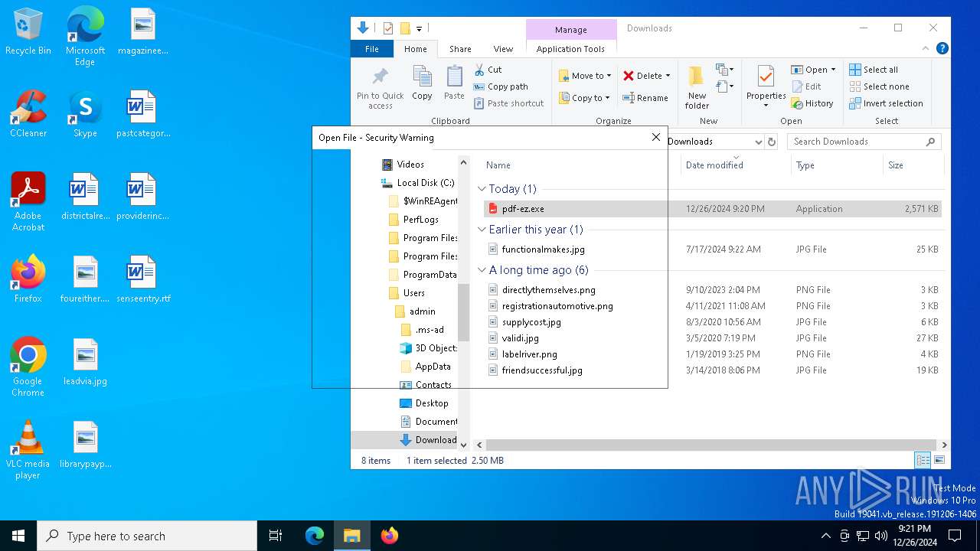Collapse the A long time ago (6) group
Viewport: 980px width, 551px height.
pyautogui.click(x=482, y=270)
